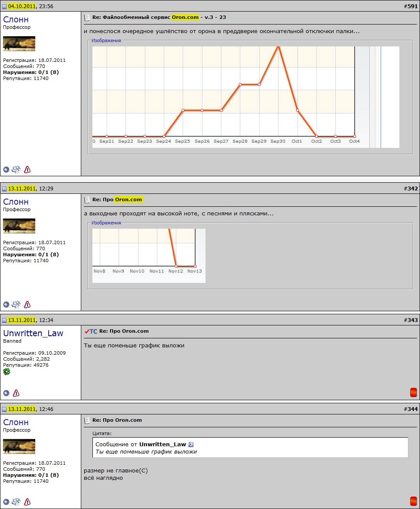Image resolution: width=420 pixels, height=509 pixels.
Task: Open post number #343 permalink
Action: pyautogui.click(x=411, y=320)
